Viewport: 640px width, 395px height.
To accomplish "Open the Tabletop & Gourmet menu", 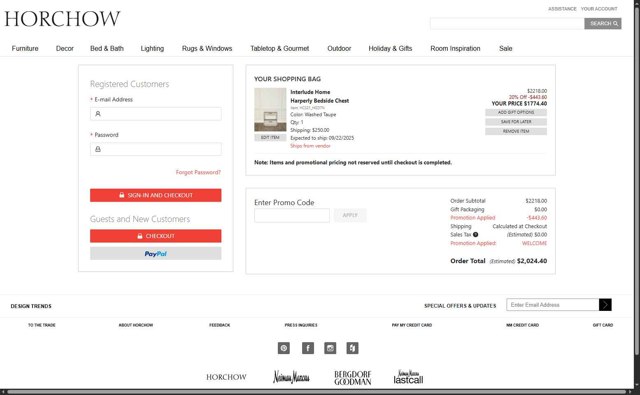I will pos(280,49).
